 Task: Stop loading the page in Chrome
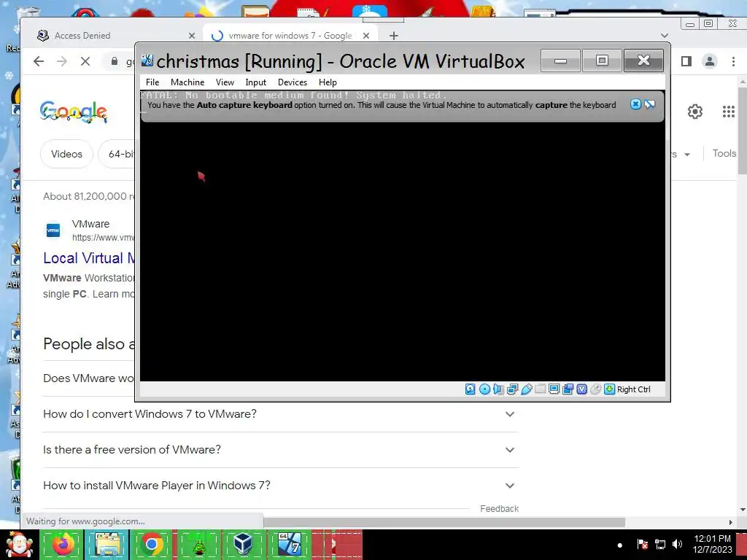pyautogui.click(x=85, y=61)
